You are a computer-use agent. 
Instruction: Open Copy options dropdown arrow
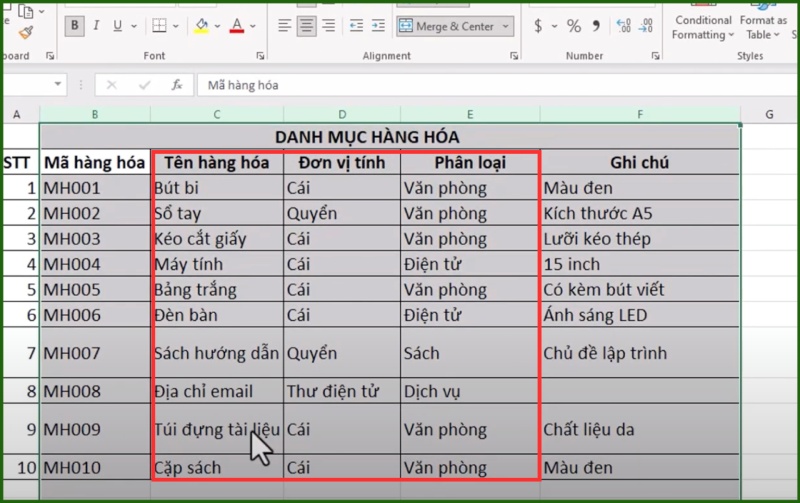42,11
